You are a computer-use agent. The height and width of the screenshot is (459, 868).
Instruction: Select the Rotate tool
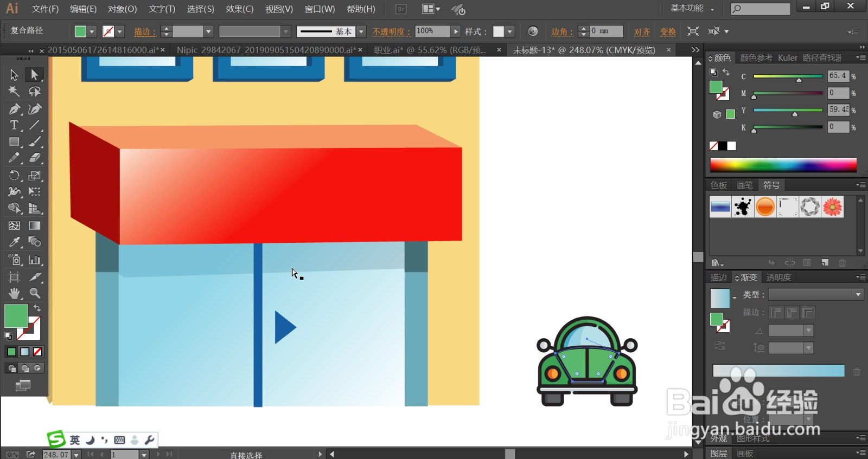coord(14,176)
